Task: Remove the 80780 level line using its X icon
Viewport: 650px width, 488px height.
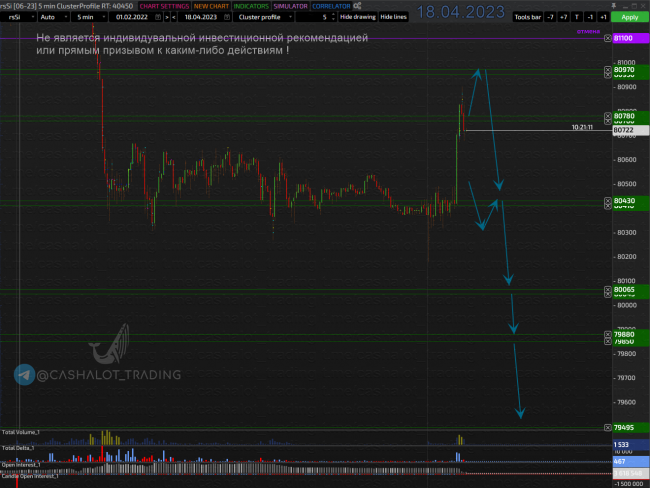Action: pos(608,116)
